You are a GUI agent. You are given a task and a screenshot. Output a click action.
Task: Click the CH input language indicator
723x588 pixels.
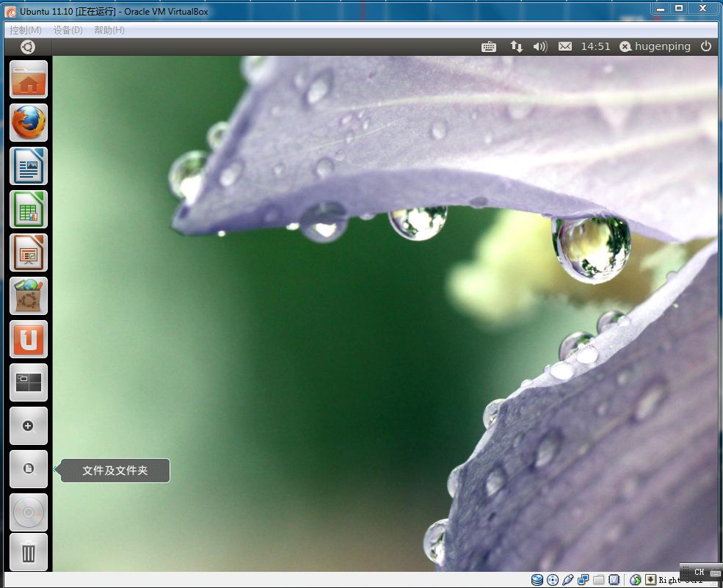click(x=700, y=573)
